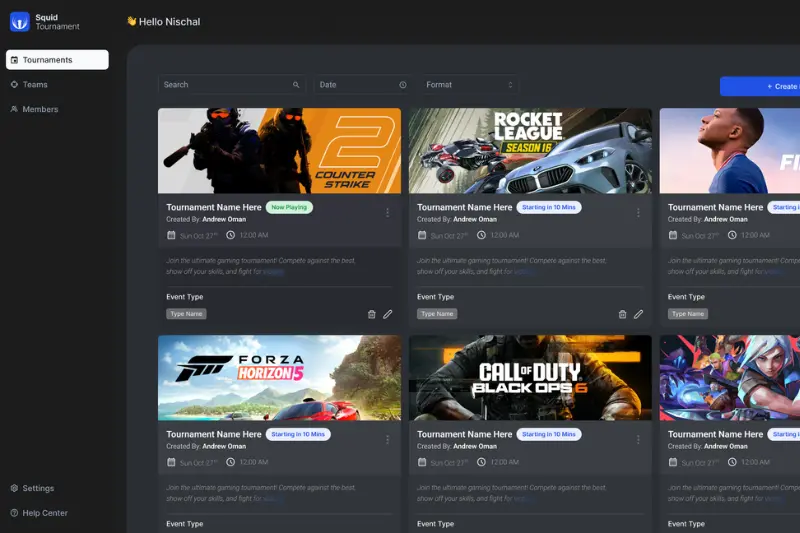The height and width of the screenshot is (533, 800).
Task: Click the calendar icon on FIFA card
Action: 673,235
